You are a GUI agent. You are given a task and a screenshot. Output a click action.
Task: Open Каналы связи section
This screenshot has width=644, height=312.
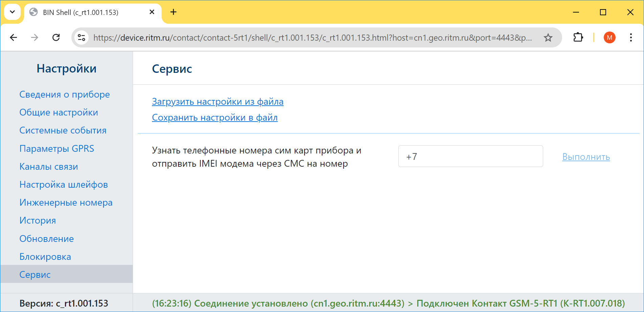pyautogui.click(x=49, y=166)
